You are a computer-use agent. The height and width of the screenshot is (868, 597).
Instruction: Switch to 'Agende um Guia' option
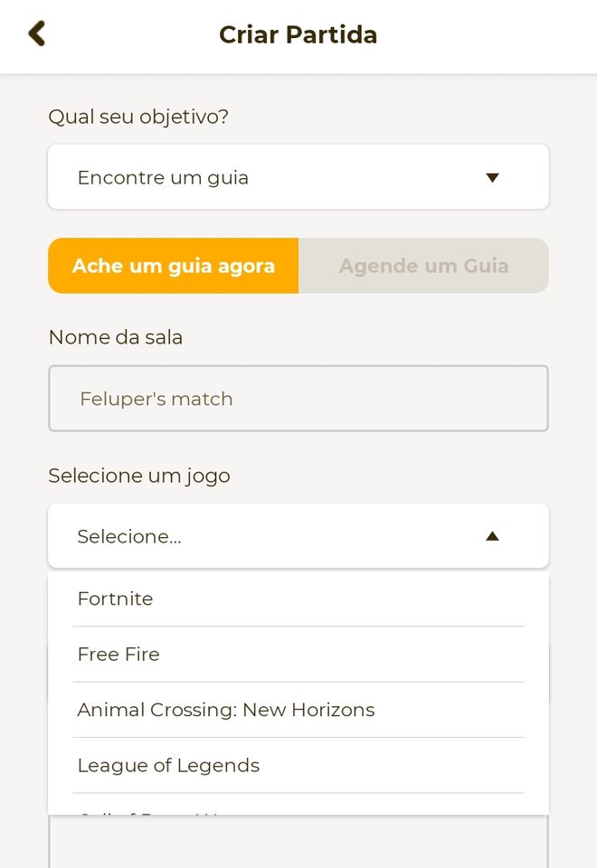(423, 266)
